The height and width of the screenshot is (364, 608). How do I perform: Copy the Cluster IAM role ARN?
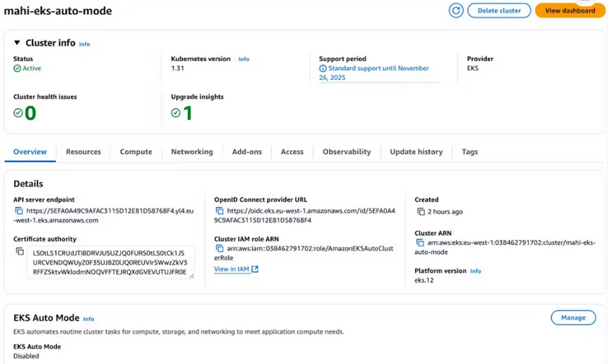pyautogui.click(x=219, y=249)
